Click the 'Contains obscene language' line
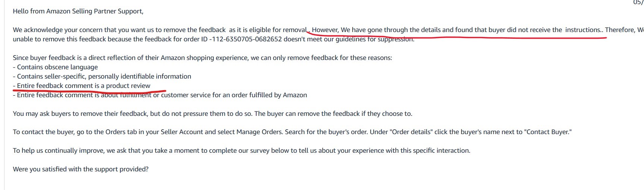This screenshot has width=644, height=190. tap(55, 67)
